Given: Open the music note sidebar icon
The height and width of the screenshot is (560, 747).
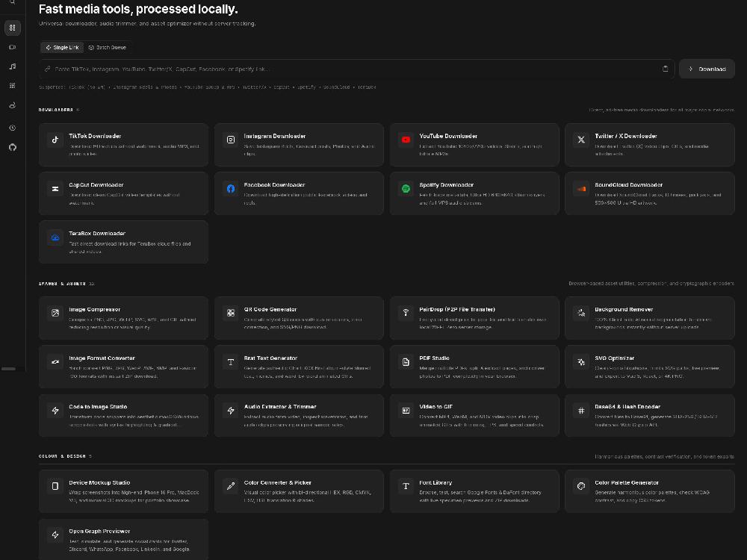Looking at the screenshot, I should 13,66.
